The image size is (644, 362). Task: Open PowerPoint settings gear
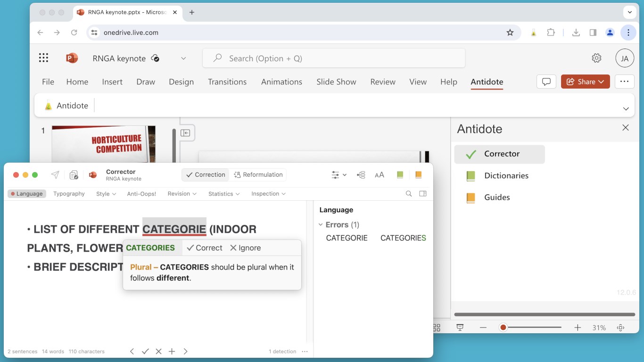[x=596, y=58]
